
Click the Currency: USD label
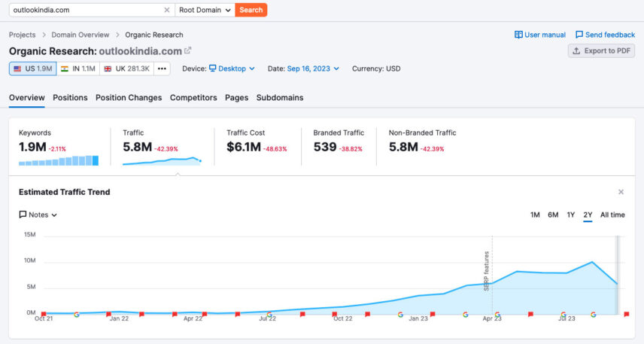pos(376,68)
